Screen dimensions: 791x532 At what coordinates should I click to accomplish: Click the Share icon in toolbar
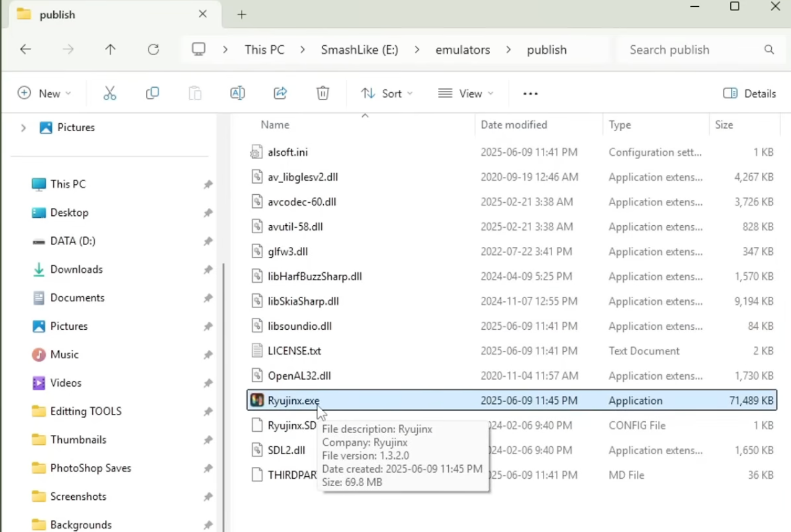pos(280,93)
